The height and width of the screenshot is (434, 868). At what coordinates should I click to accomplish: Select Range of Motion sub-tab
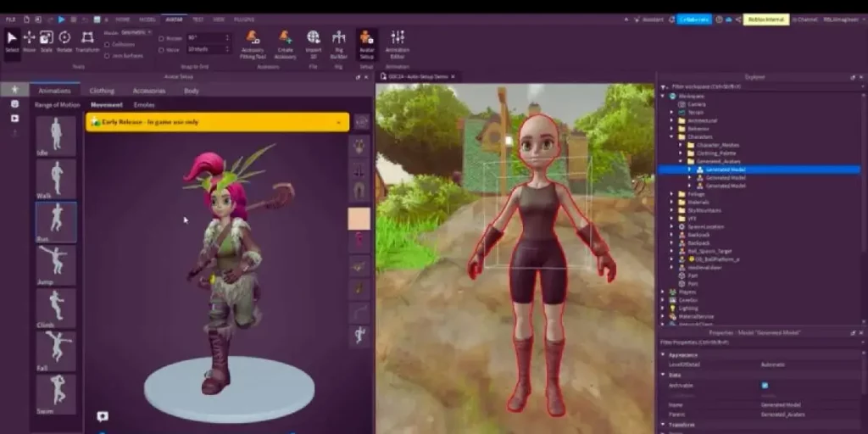(57, 104)
